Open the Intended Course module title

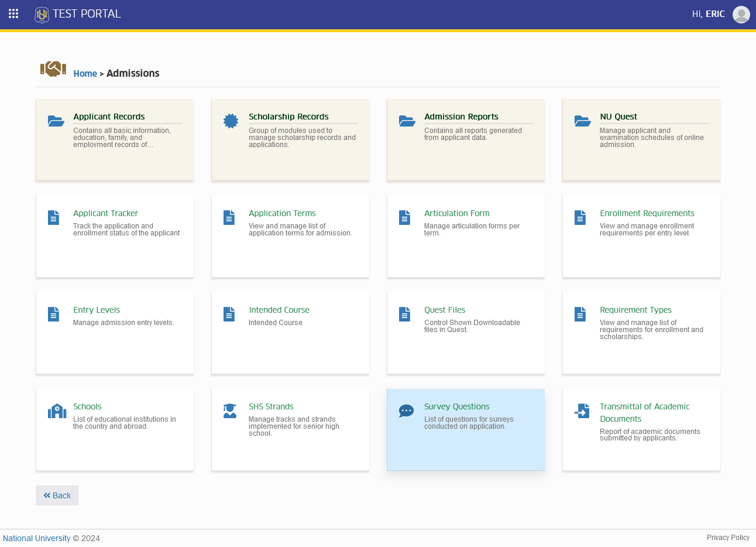(x=279, y=310)
